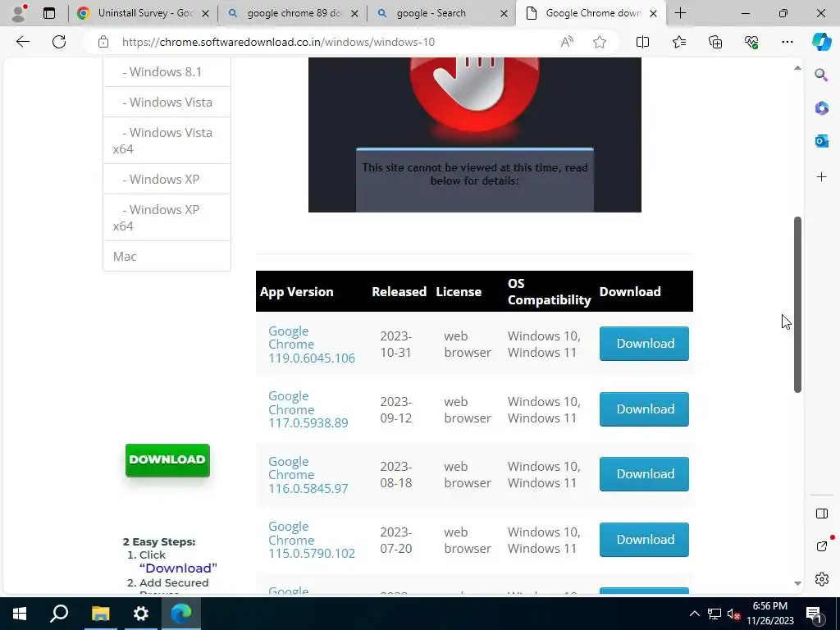Screen dimensions: 840x630
Task: Download Chrome 117.0.5938.89
Action: [x=644, y=409]
